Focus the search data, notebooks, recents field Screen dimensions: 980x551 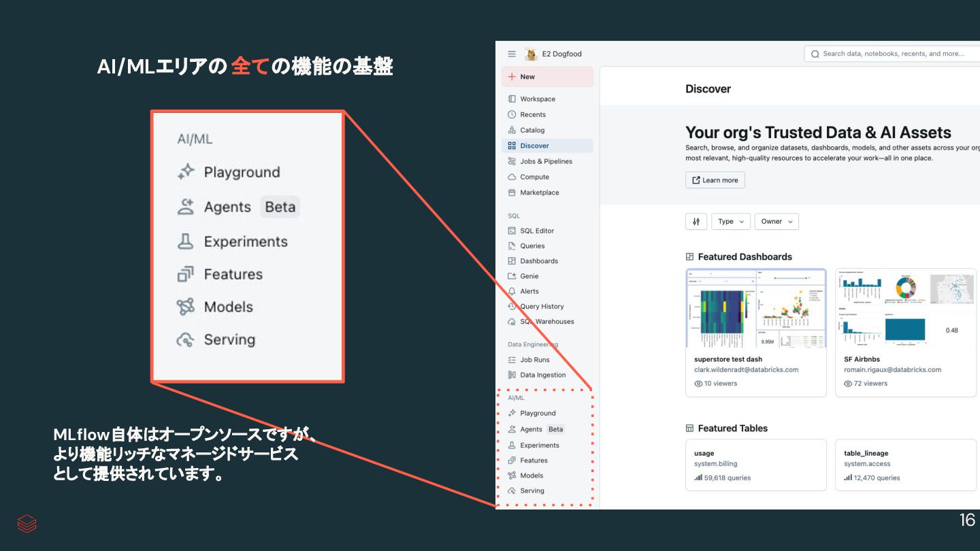pyautogui.click(x=892, y=54)
